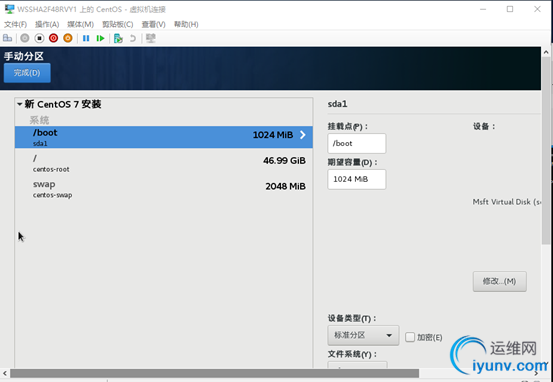This screenshot has height=382, width=553.
Task: Open the 剪贴板(C) menu
Action: click(x=117, y=24)
